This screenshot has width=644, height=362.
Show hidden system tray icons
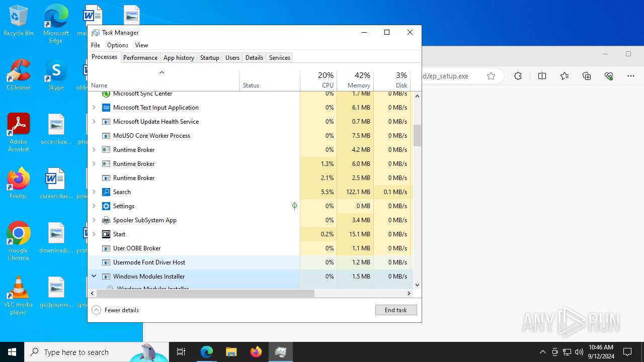coord(542,352)
